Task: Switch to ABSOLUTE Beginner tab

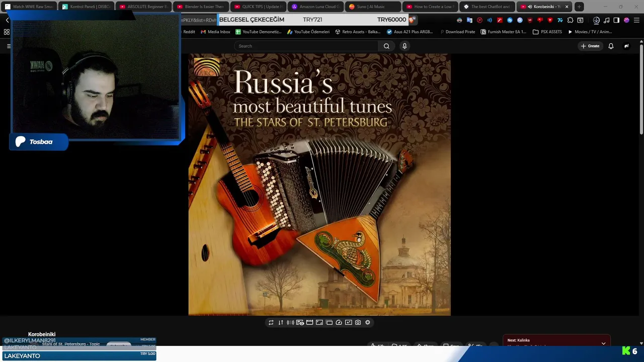Action: click(143, 7)
